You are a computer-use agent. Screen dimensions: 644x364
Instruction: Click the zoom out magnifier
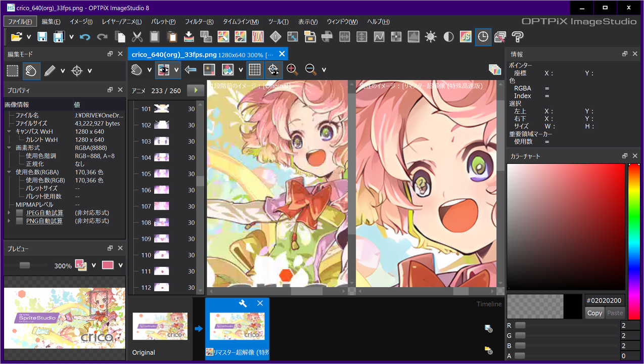(x=311, y=69)
